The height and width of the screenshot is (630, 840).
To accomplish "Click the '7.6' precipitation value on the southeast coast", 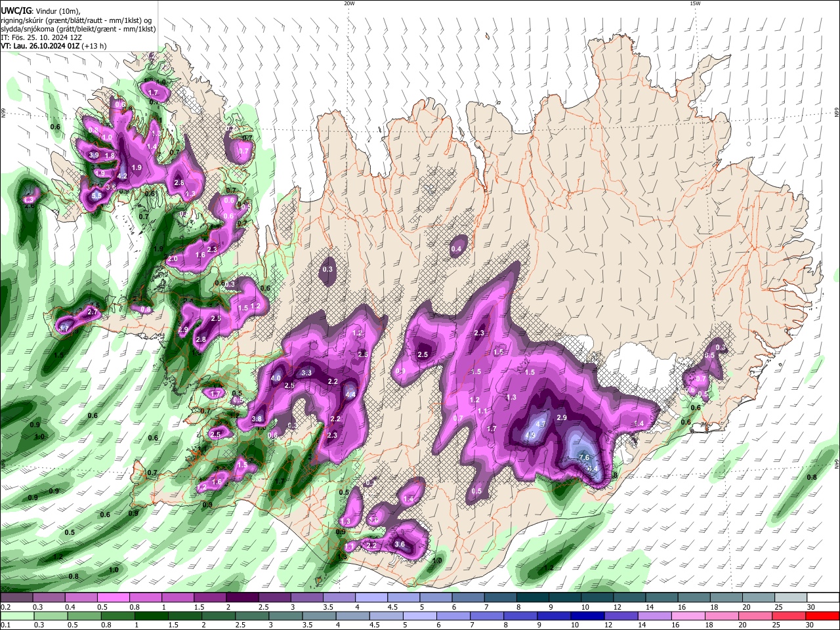I will coord(585,457).
